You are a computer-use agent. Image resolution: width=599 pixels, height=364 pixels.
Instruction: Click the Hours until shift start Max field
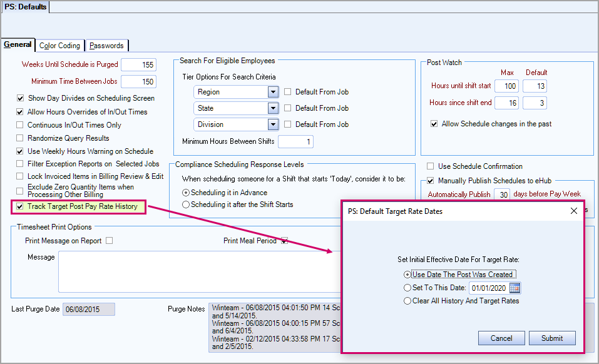(x=506, y=86)
